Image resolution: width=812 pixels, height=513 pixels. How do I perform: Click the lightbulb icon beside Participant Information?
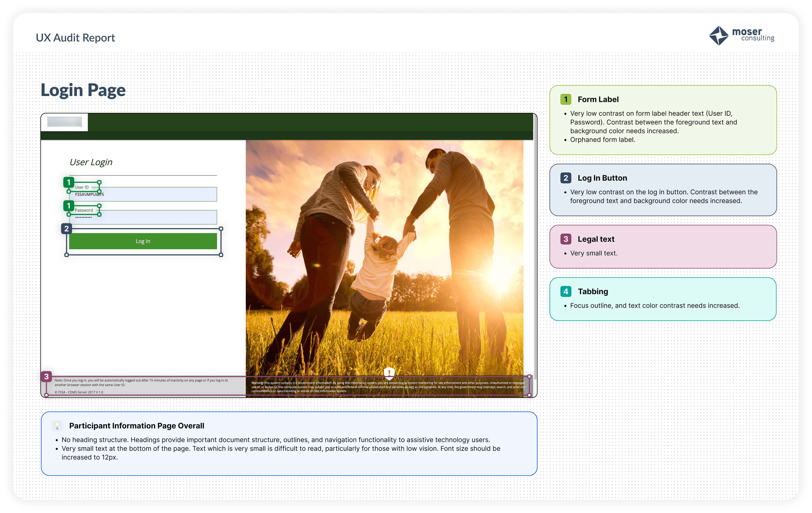tap(57, 426)
